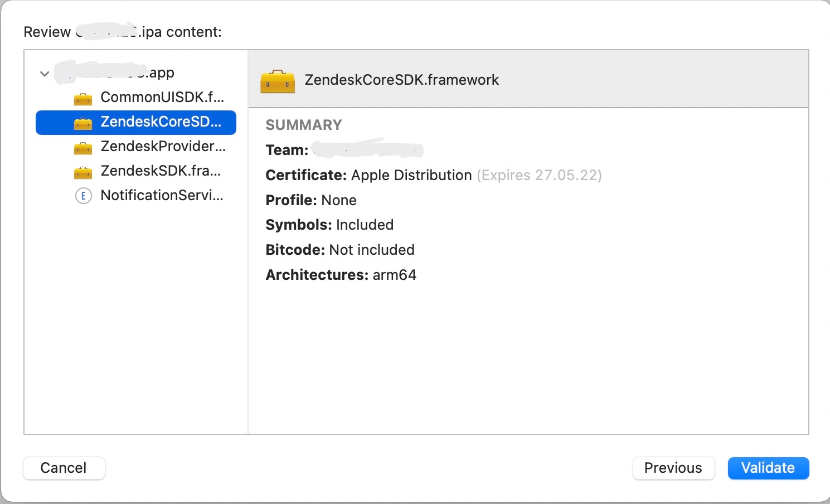The width and height of the screenshot is (830, 504).
Task: Click the ZendeskSDK framework toolbox icon
Action: pyautogui.click(x=83, y=172)
